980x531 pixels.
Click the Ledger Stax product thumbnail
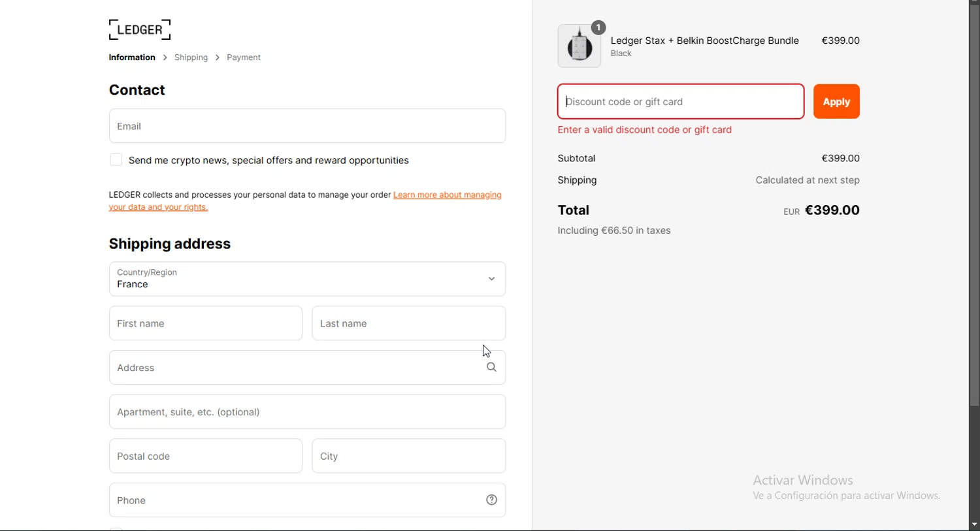[x=580, y=46]
